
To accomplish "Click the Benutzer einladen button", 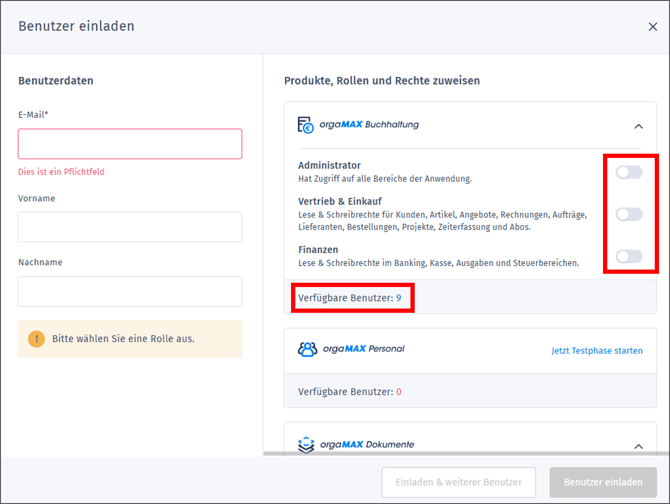I will click(x=602, y=482).
